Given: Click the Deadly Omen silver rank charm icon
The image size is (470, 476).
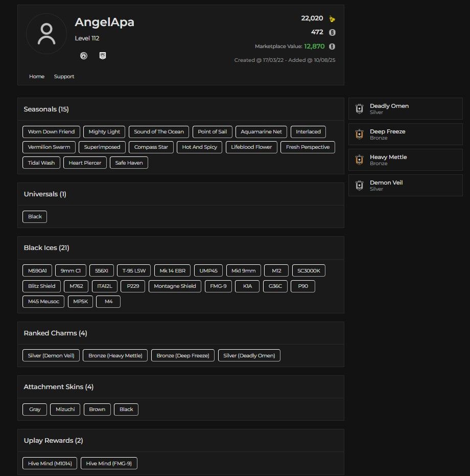Looking at the screenshot, I should (x=359, y=109).
